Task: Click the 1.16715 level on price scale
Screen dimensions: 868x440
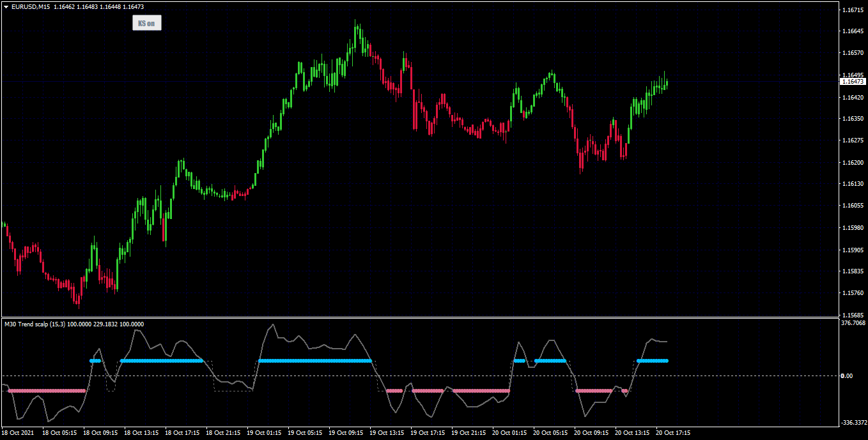Action: click(851, 10)
